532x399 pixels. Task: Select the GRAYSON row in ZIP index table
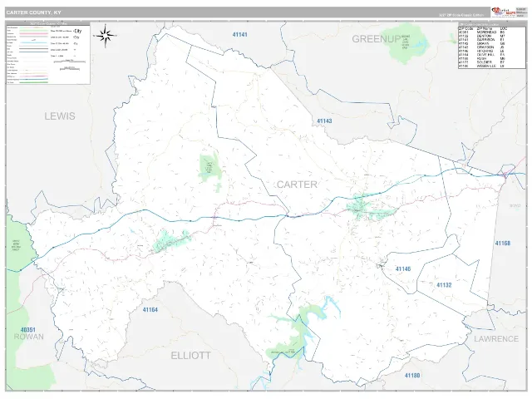(x=492, y=47)
